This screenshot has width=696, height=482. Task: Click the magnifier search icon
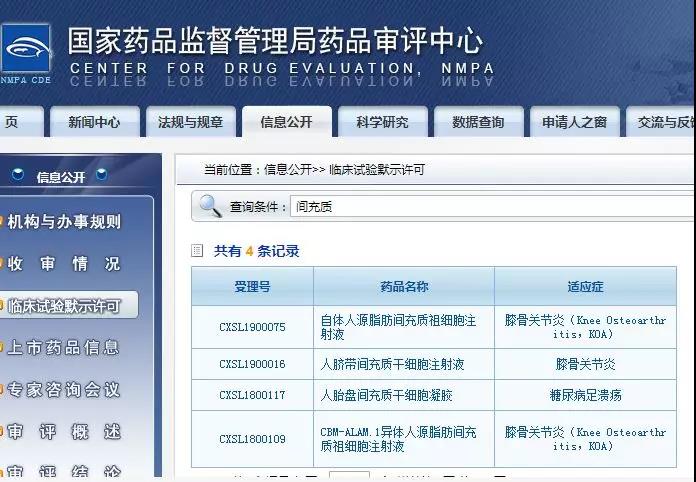coord(210,206)
